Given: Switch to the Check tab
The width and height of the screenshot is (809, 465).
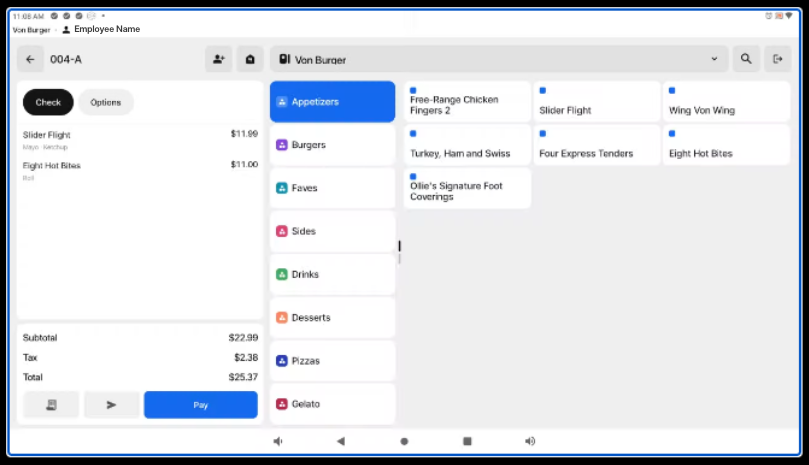Looking at the screenshot, I should tap(48, 102).
